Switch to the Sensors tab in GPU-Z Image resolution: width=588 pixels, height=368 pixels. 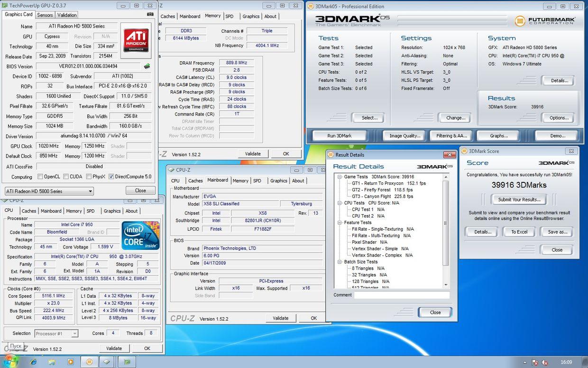coord(45,15)
